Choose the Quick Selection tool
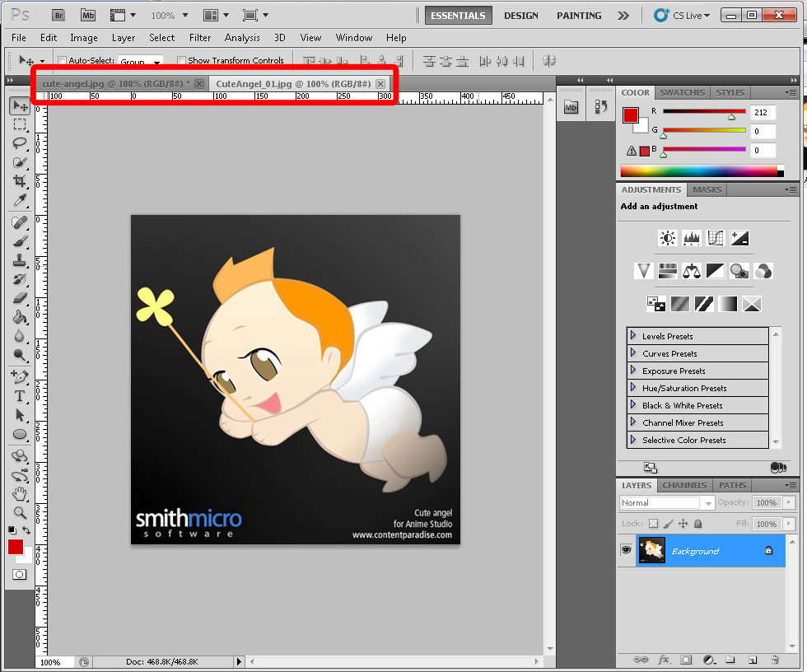 [x=20, y=162]
